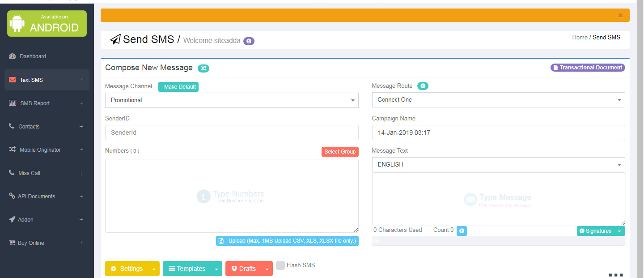This screenshot has width=644, height=278.
Task: Open the ENGLISH message language dropdown
Action: (498, 165)
